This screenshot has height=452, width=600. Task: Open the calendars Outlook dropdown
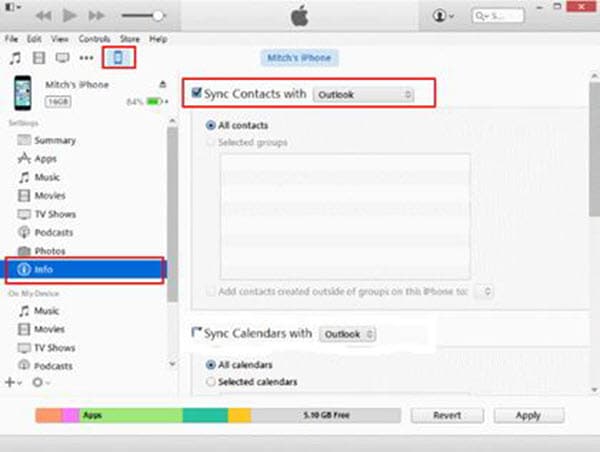click(x=347, y=334)
